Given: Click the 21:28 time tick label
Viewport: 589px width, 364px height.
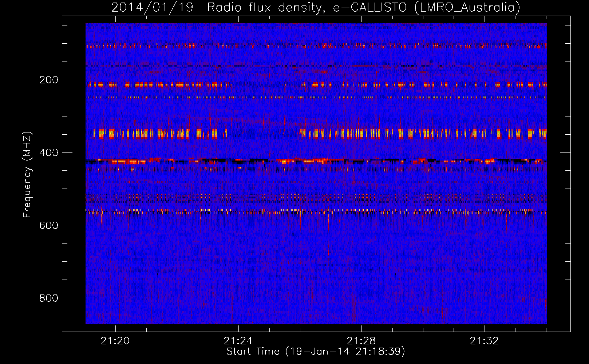Looking at the screenshot, I should (361, 341).
